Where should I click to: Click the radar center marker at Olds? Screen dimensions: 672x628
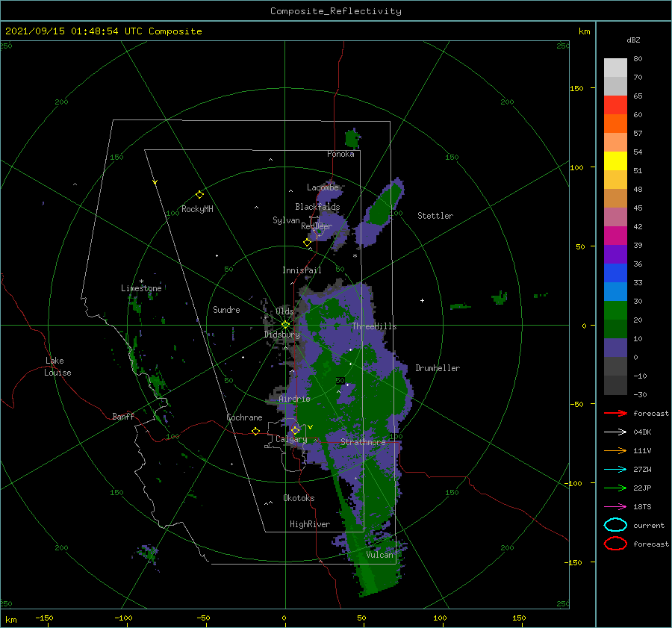285,325
